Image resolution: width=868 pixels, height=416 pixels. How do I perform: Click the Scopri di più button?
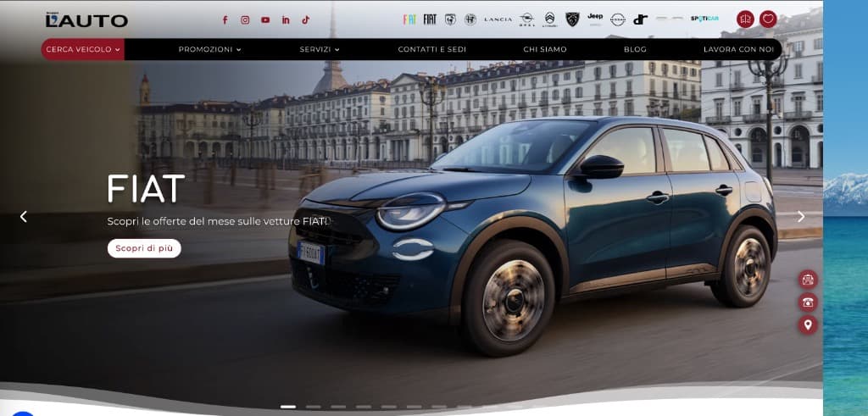[144, 248]
